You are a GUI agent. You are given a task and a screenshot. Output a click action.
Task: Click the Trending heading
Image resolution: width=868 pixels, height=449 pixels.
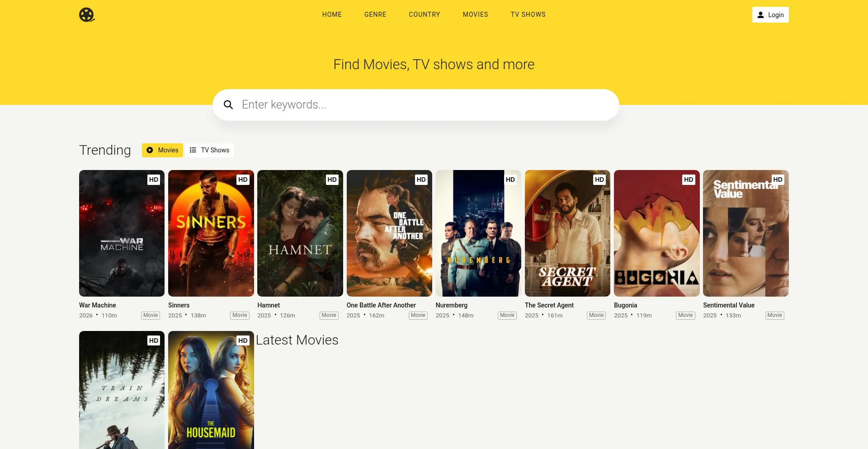point(105,150)
